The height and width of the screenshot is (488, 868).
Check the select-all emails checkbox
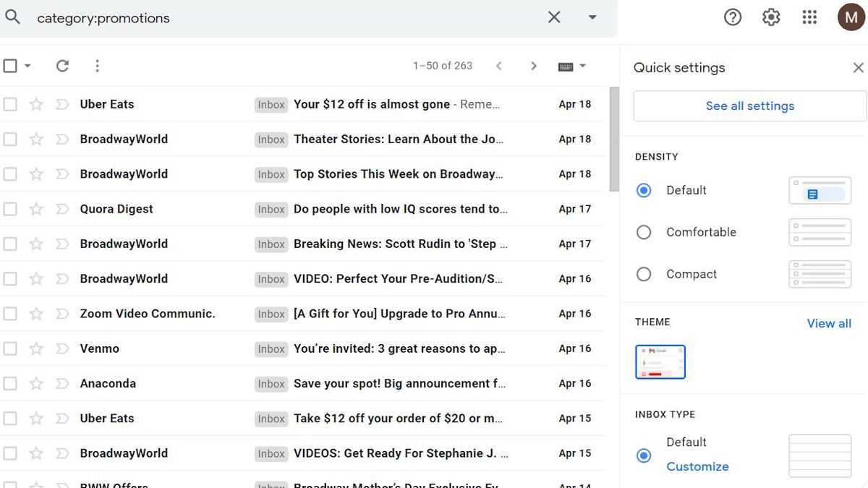click(x=10, y=65)
